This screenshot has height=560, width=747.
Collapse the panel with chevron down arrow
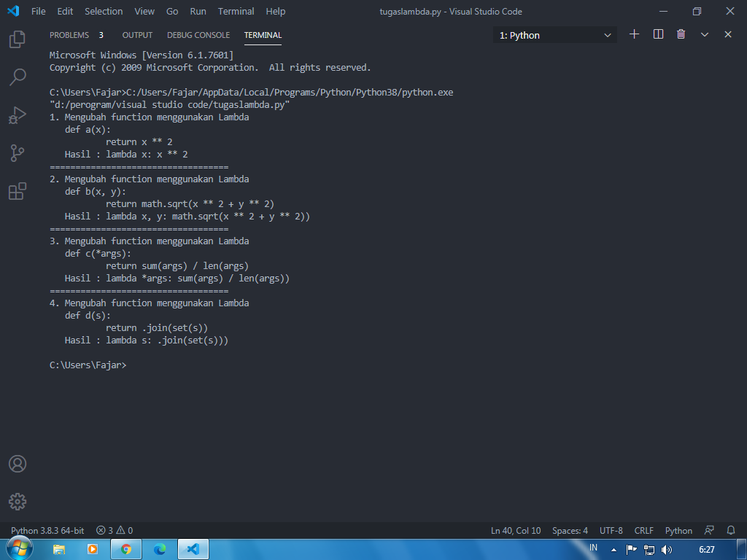705,34
